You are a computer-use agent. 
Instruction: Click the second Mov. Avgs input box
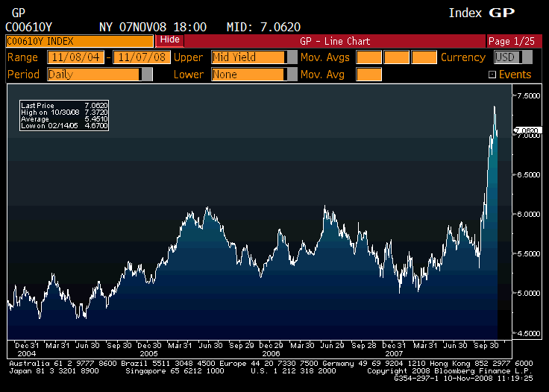(x=396, y=57)
